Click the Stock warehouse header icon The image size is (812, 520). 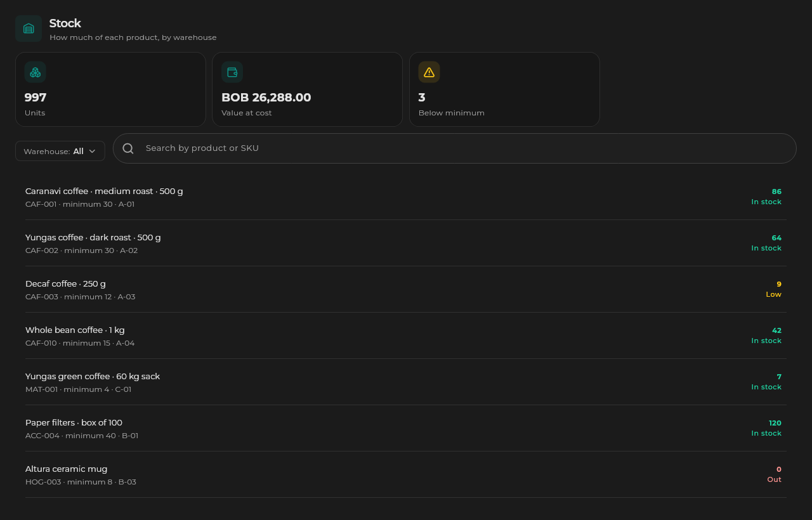[x=29, y=29]
